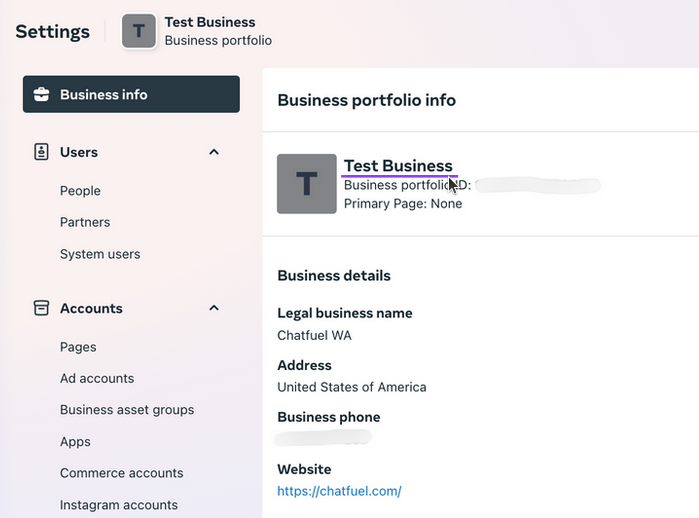Screen dimensions: 699x518
Task: Open Commerce accounts settings
Action: (121, 473)
